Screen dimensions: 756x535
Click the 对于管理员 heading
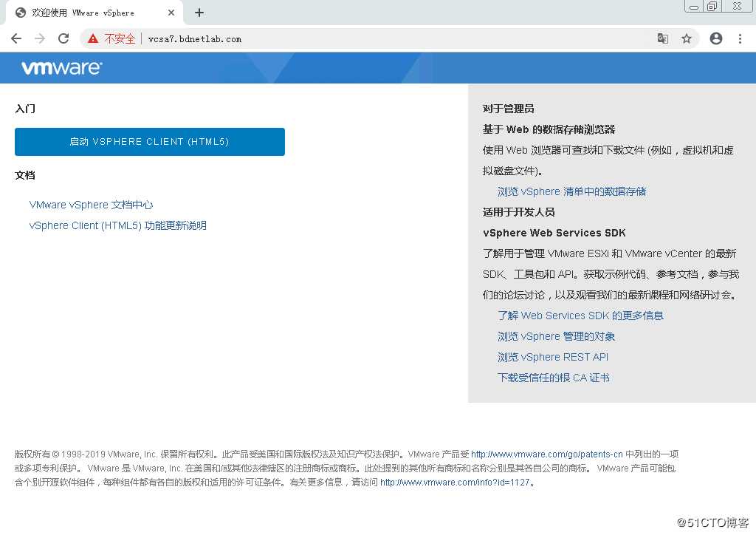(508, 109)
